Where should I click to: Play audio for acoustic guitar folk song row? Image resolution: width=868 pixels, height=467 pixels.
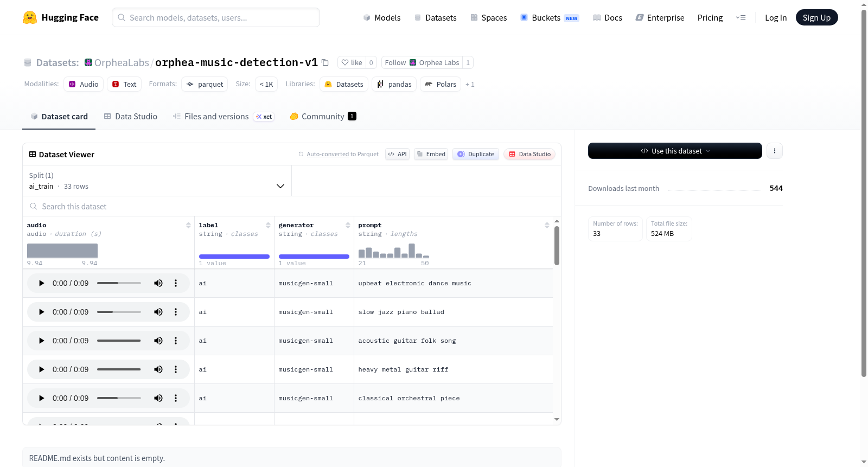point(41,341)
